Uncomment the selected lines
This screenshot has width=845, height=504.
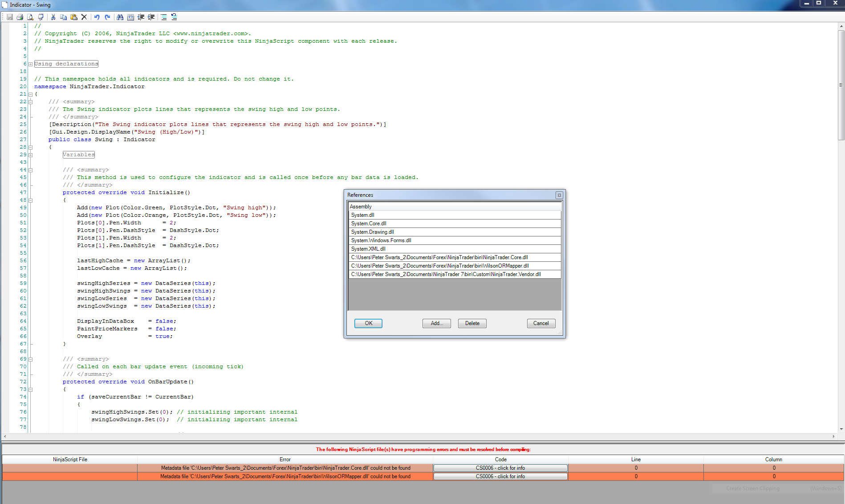point(174,17)
